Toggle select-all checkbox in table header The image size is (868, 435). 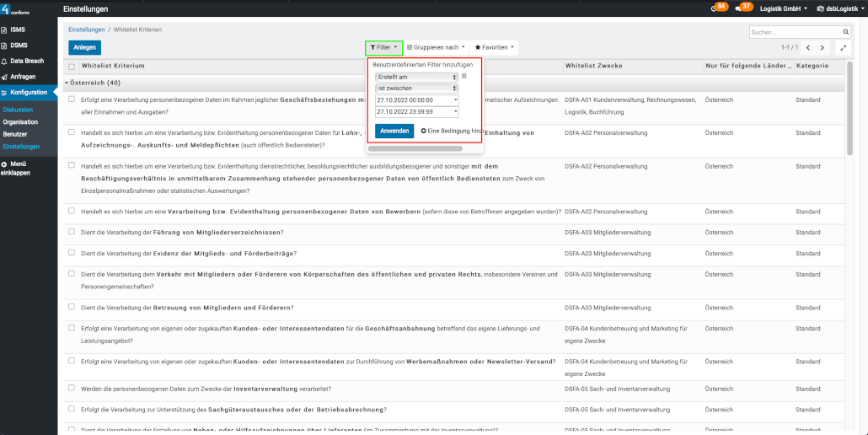[x=72, y=67]
